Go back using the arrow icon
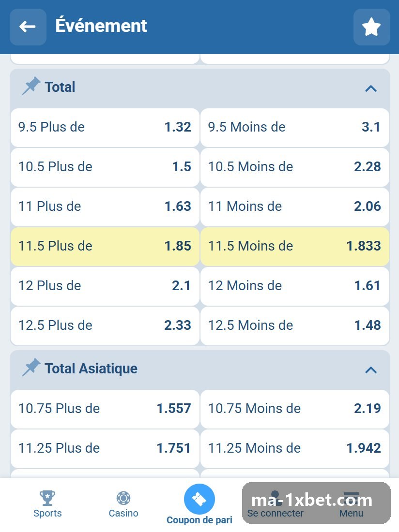Image resolution: width=399 pixels, height=532 pixels. tap(28, 27)
